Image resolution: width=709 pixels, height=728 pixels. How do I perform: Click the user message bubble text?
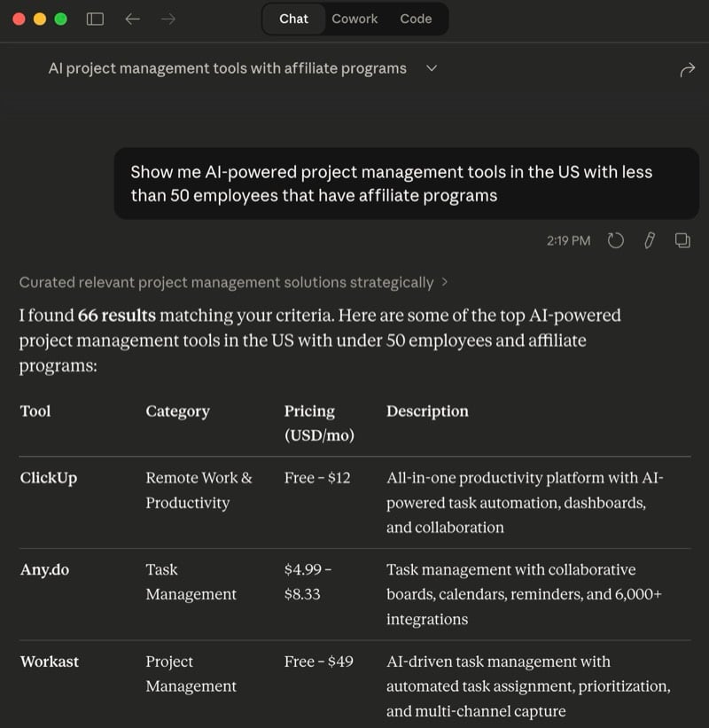391,184
